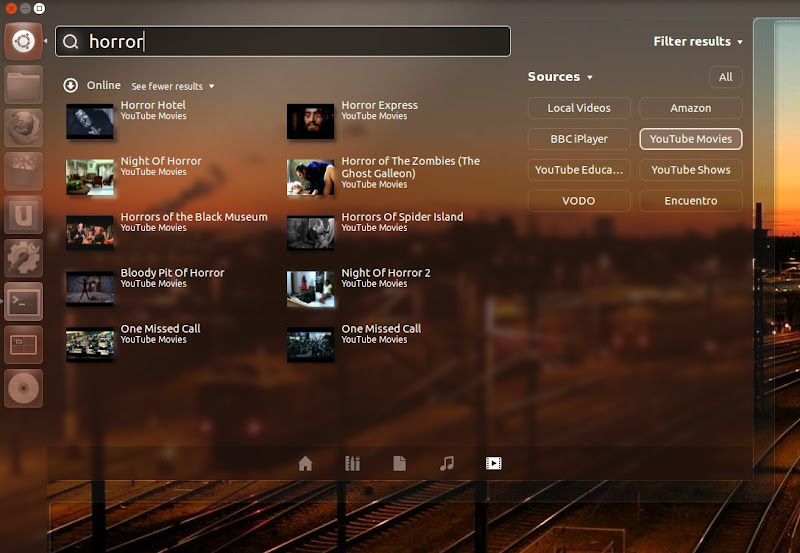Open Ubuntu Software Center launcher icon
Screen dimensions: 800x553
point(23,171)
